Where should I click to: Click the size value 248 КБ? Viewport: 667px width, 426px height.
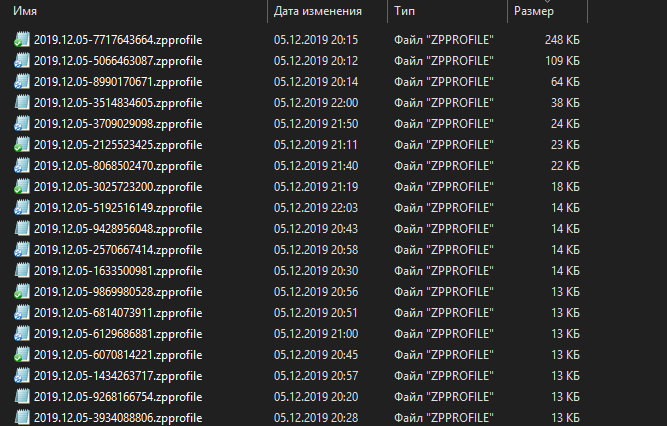[x=562, y=40]
